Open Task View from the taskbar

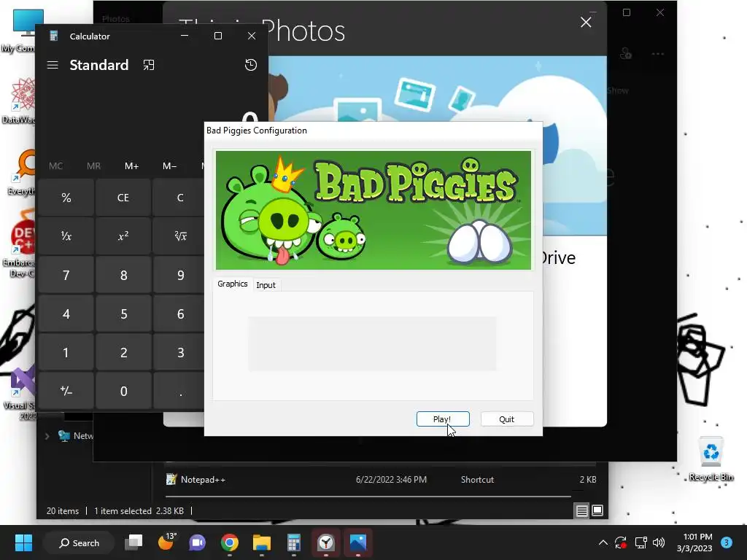pyautogui.click(x=134, y=542)
